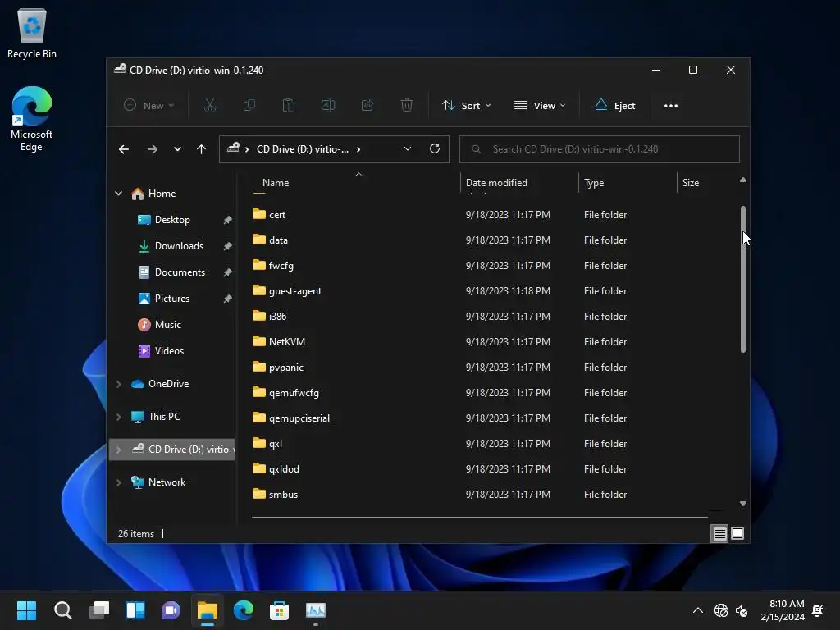
Task: Click the horizontal scrollbar of file list
Action: click(x=479, y=518)
